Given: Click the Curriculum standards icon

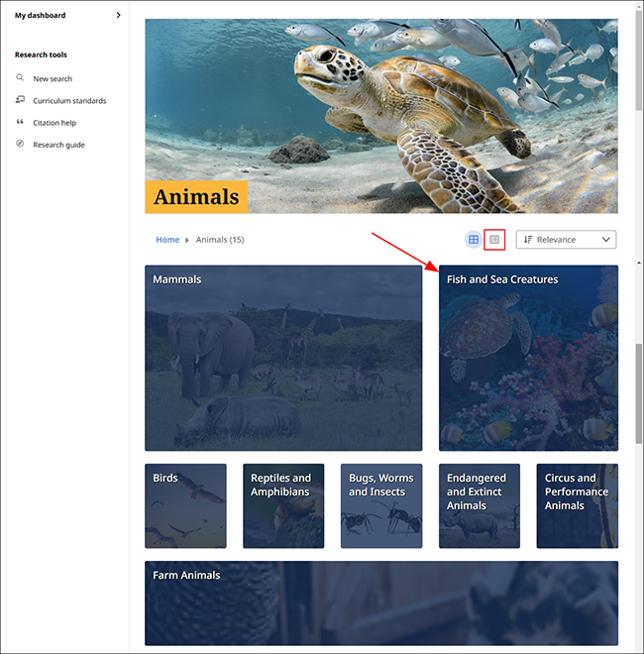Looking at the screenshot, I should pos(20,99).
